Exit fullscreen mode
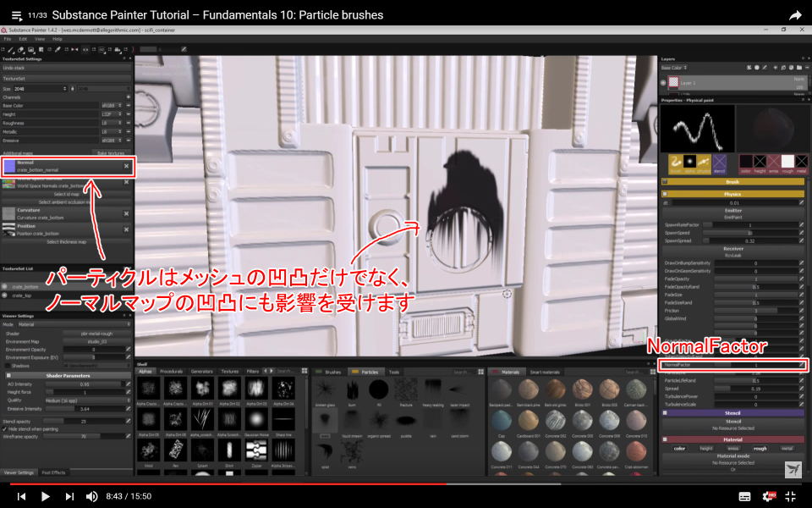812x508 pixels. coord(791,497)
